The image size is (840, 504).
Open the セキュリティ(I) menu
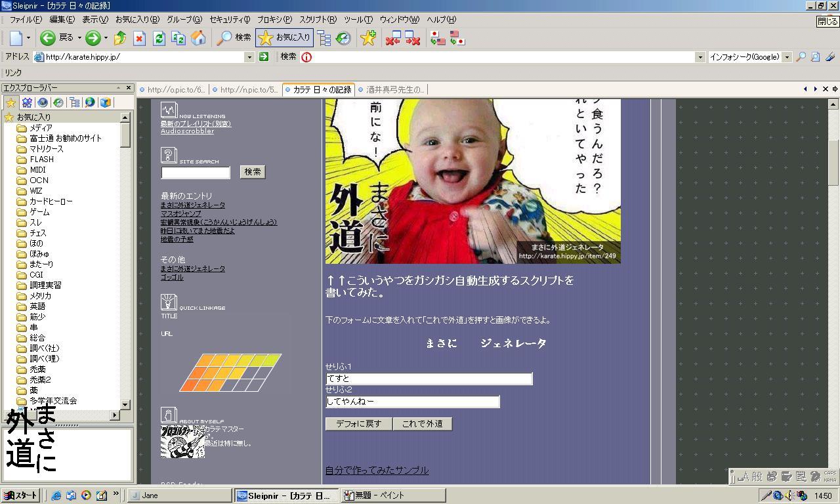[230, 20]
